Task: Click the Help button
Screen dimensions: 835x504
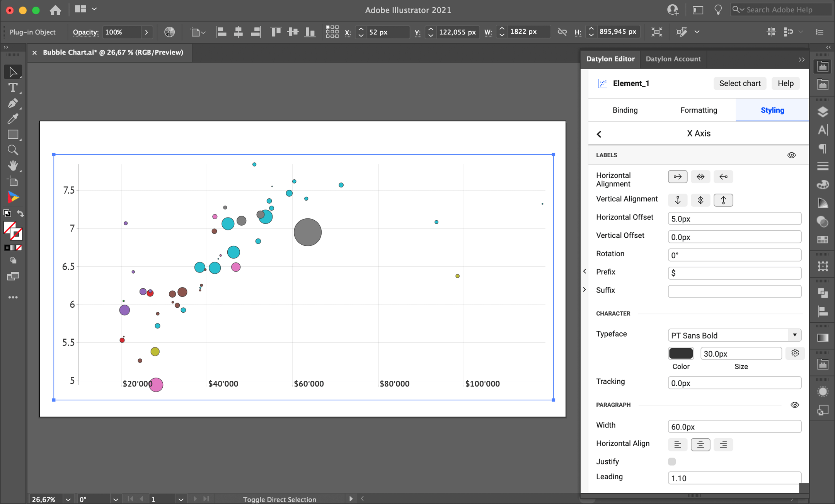Action: point(785,83)
